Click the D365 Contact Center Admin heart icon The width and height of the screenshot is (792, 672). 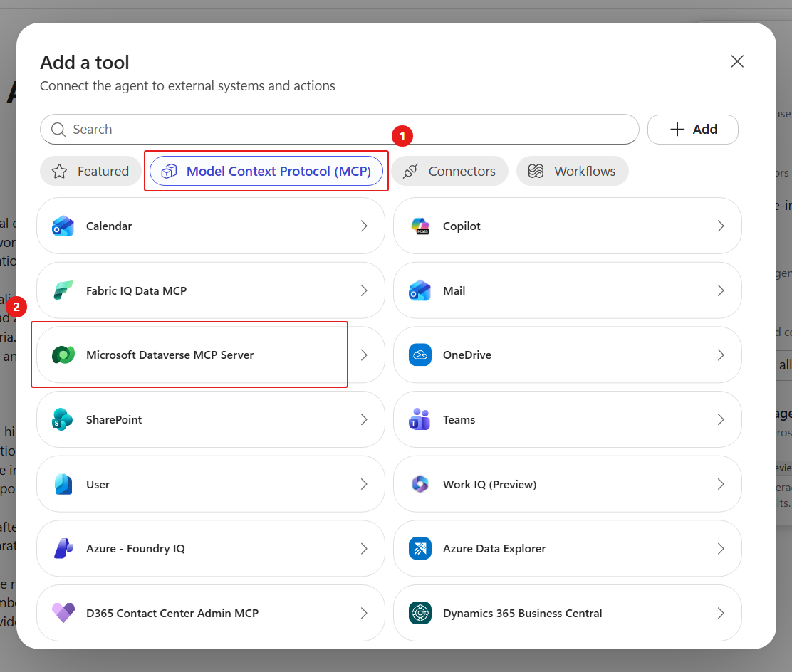(x=63, y=613)
